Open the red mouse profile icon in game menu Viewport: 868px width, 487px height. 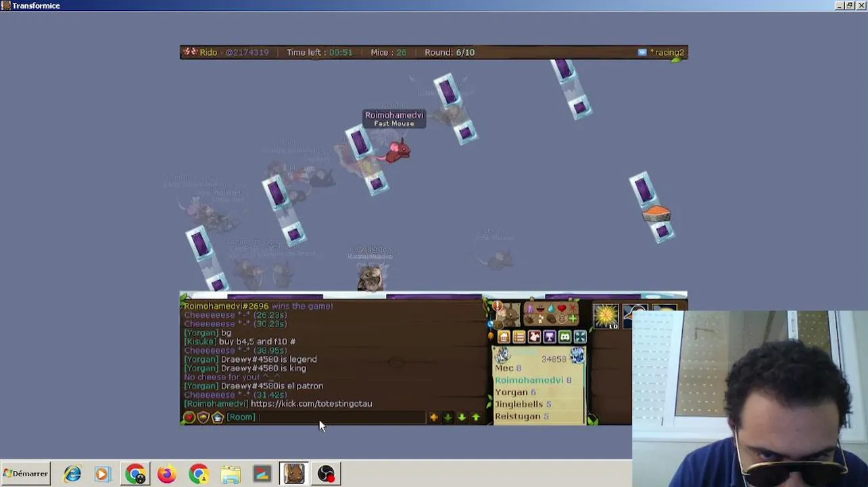tap(534, 337)
